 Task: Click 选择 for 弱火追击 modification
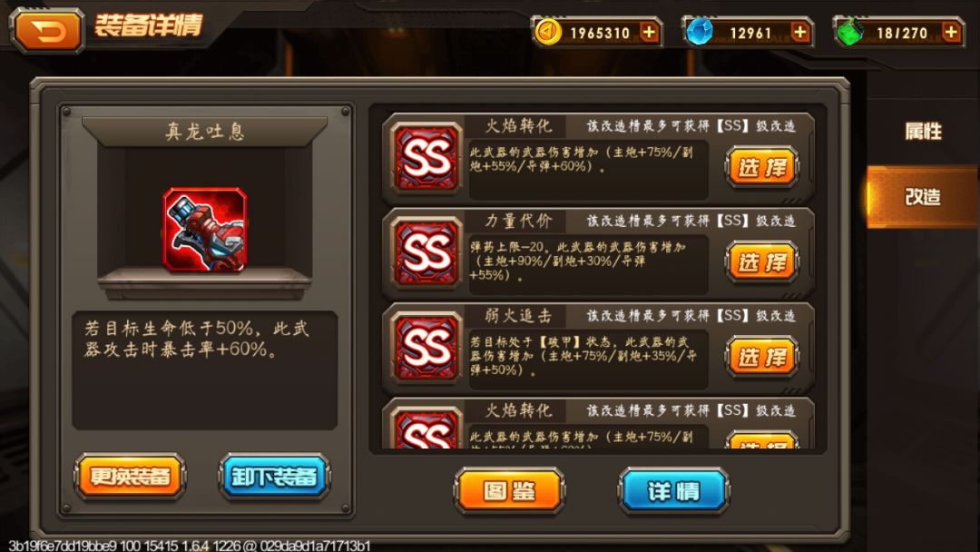(762, 357)
